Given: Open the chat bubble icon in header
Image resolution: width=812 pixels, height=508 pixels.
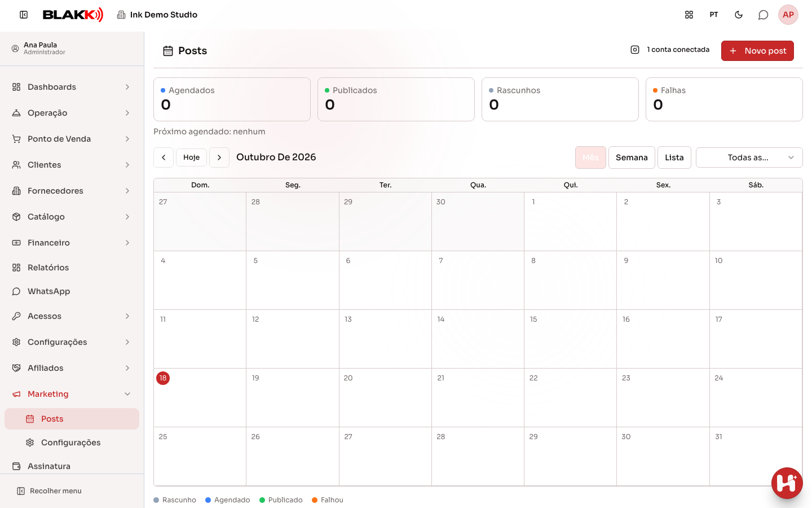Looking at the screenshot, I should 764,15.
